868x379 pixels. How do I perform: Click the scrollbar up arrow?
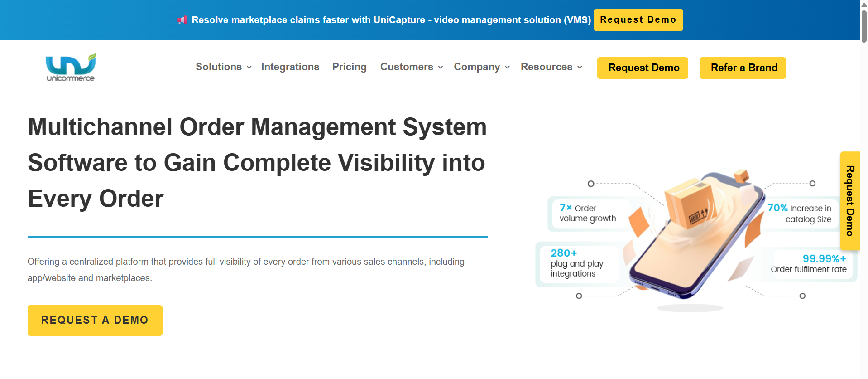[x=864, y=5]
